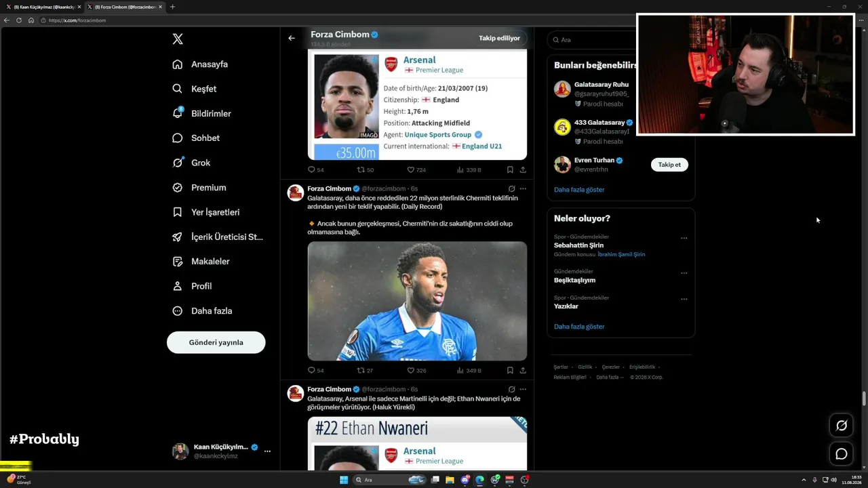Screen dimensions: 868x488
Task: Click the Microsoft Edge taskbar icon
Action: click(x=479, y=480)
